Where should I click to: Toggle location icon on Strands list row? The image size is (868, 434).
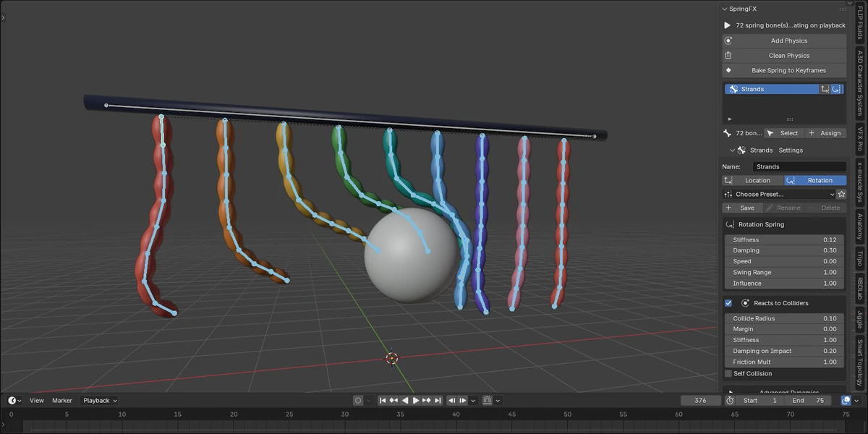pos(825,89)
